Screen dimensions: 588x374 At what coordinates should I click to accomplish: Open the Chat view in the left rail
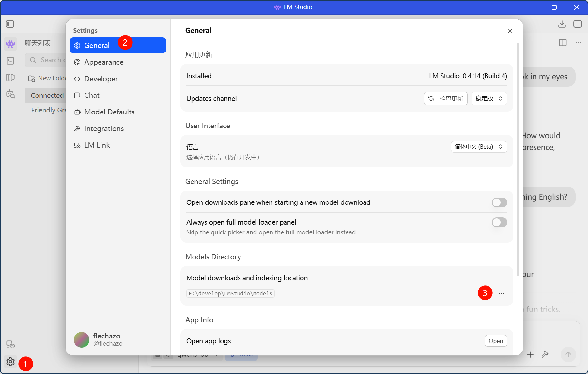click(x=10, y=44)
